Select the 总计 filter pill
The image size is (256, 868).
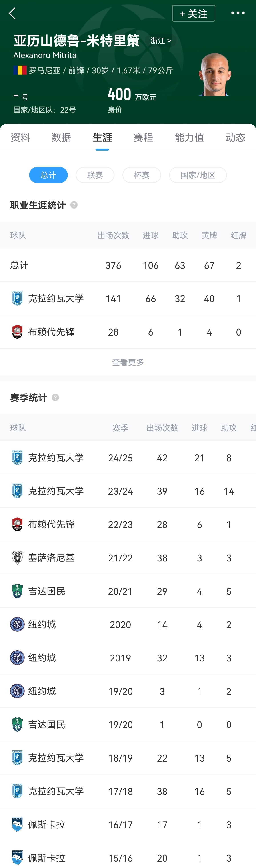(x=48, y=175)
